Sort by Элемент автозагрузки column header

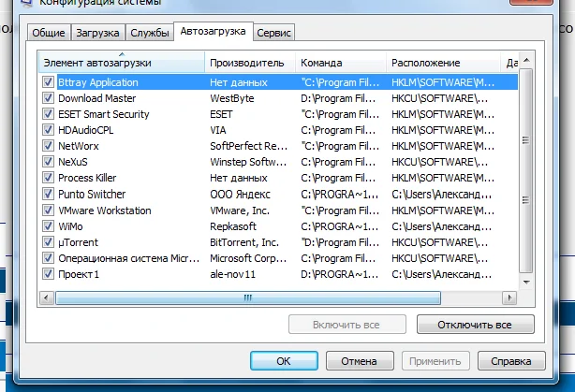pos(122,63)
